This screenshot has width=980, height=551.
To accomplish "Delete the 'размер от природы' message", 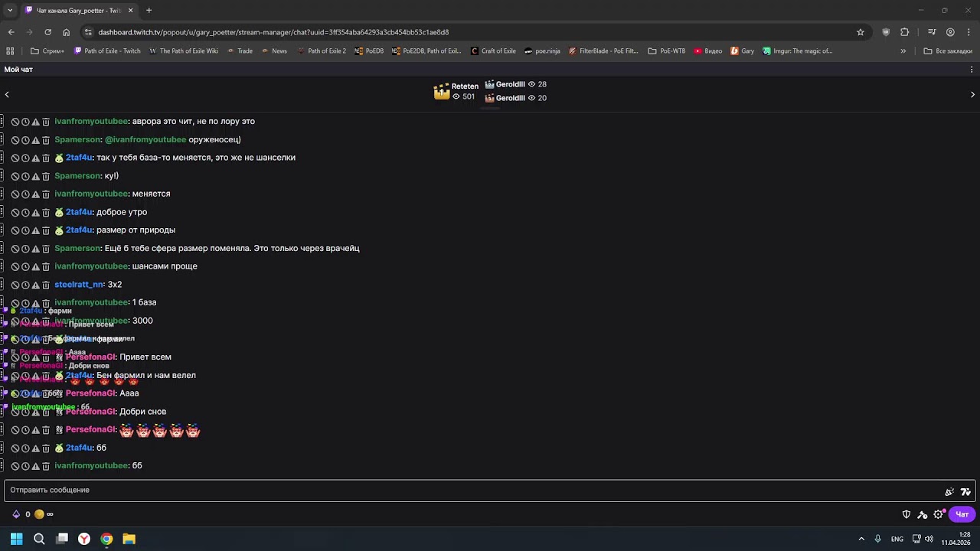I will [x=46, y=230].
